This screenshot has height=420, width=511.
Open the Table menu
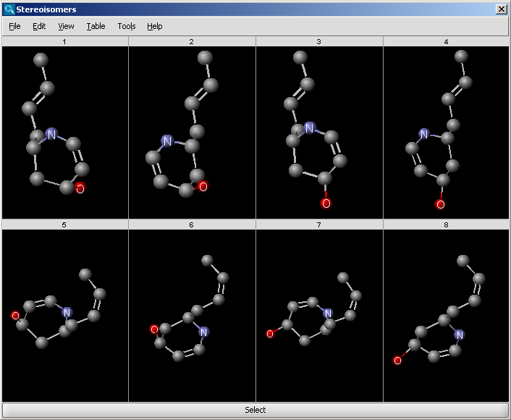[x=96, y=26]
